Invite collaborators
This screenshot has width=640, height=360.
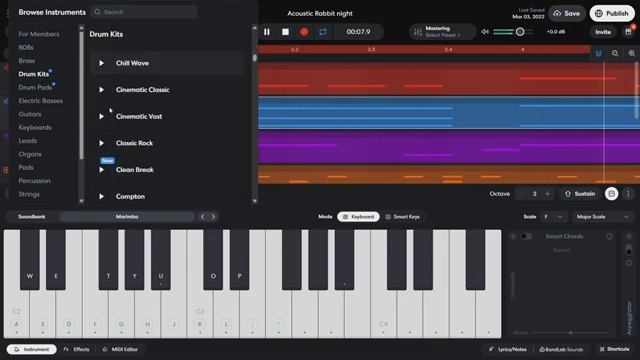pyautogui.click(x=603, y=32)
